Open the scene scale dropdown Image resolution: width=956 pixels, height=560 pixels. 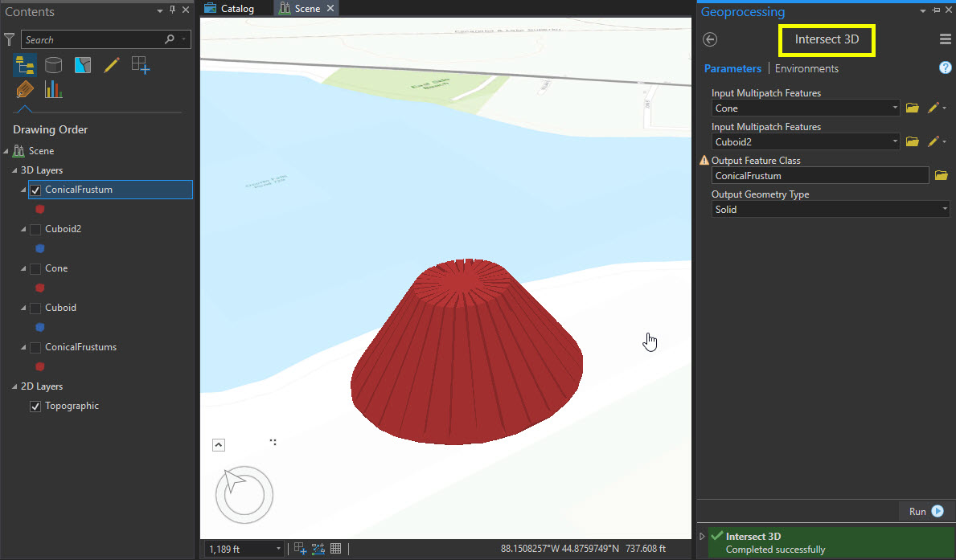pos(278,549)
